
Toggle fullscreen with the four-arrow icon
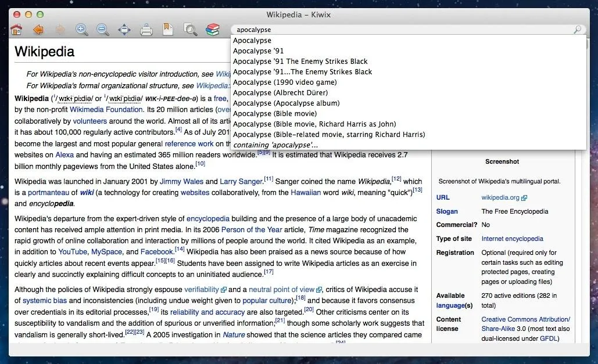pyautogui.click(x=124, y=30)
